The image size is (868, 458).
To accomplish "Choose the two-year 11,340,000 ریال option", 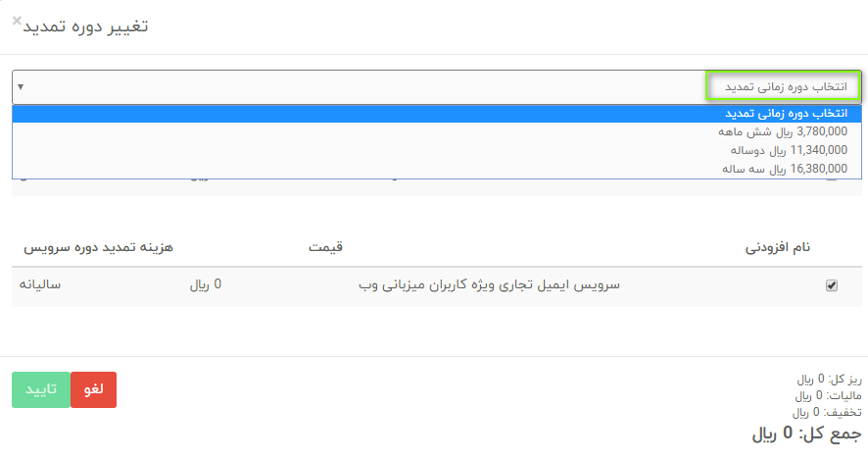I will click(x=437, y=150).
